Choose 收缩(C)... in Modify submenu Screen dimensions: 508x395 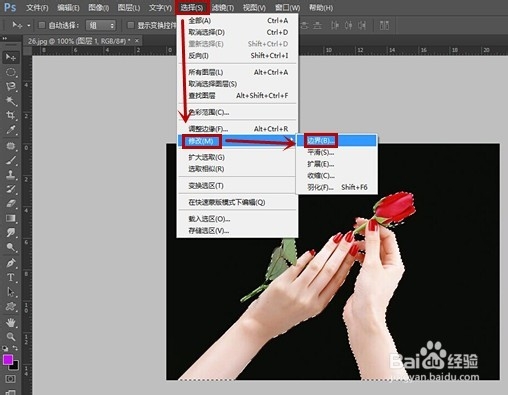coord(337,176)
